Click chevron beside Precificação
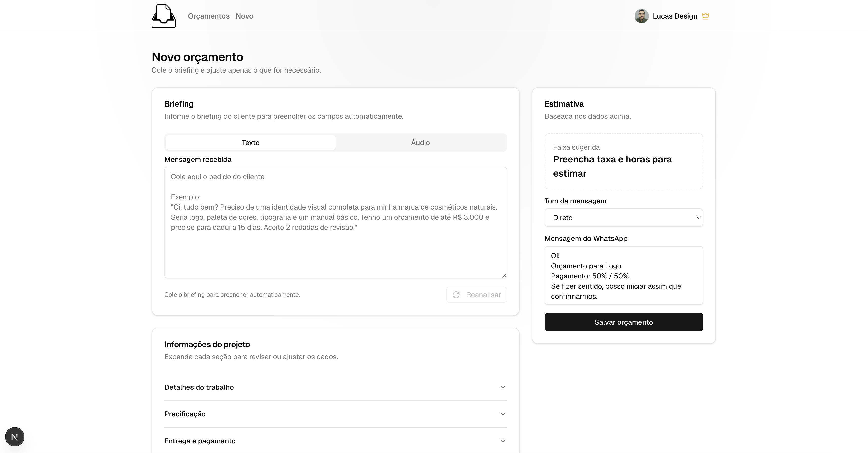This screenshot has width=868, height=453. (x=503, y=414)
